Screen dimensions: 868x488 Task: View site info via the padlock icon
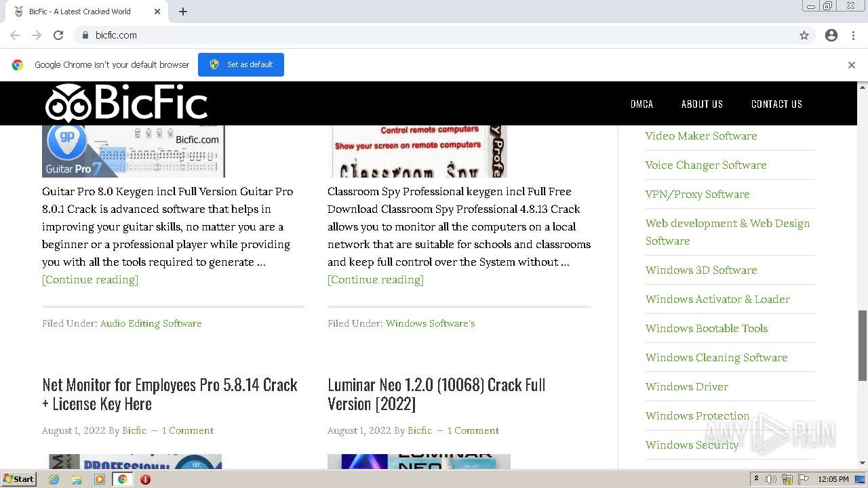[x=85, y=35]
